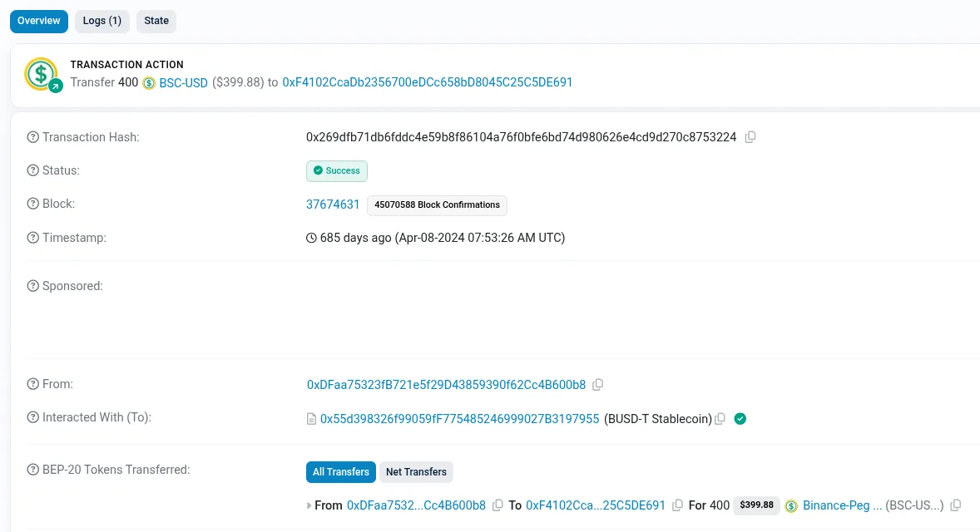Select the All Transfers filter
This screenshot has width=980, height=532.
click(340, 471)
